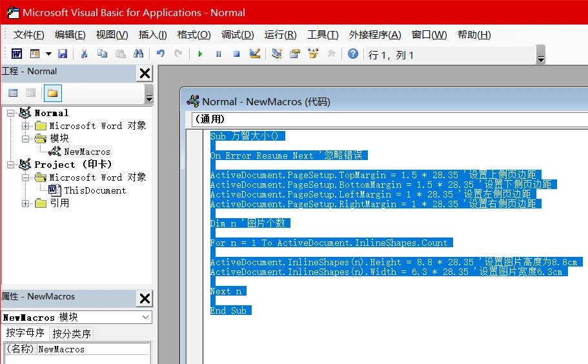Viewport: 588px width, 364px height.
Task: Click the code window icon beside Normal - NewMacros
Action: [x=193, y=101]
